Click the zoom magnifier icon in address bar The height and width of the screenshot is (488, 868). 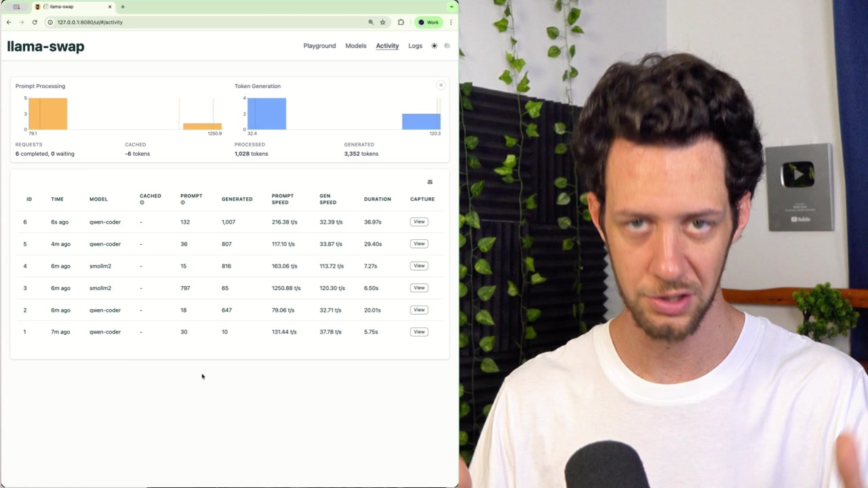tap(371, 22)
